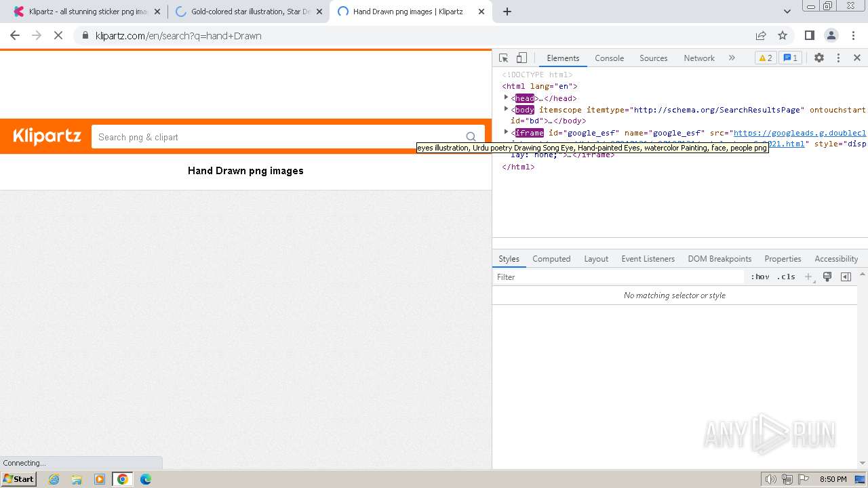
Task: Open DevTools customize three-dot menu
Action: click(x=838, y=58)
